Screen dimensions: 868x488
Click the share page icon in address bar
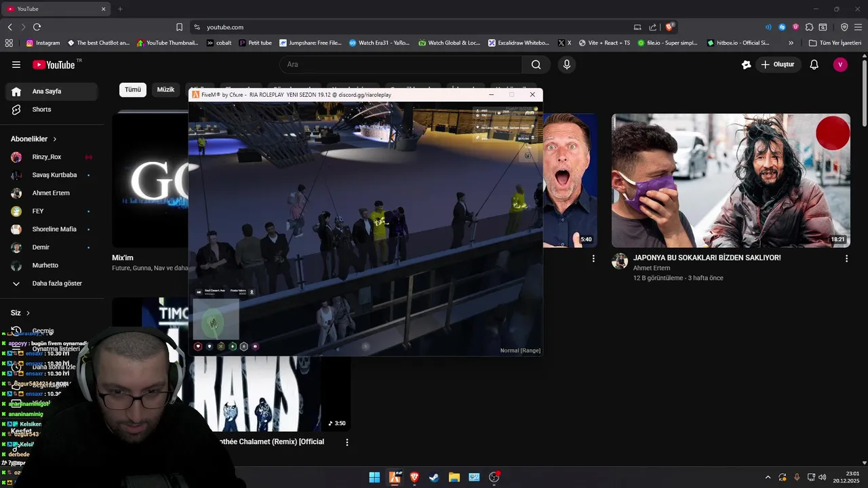(653, 27)
